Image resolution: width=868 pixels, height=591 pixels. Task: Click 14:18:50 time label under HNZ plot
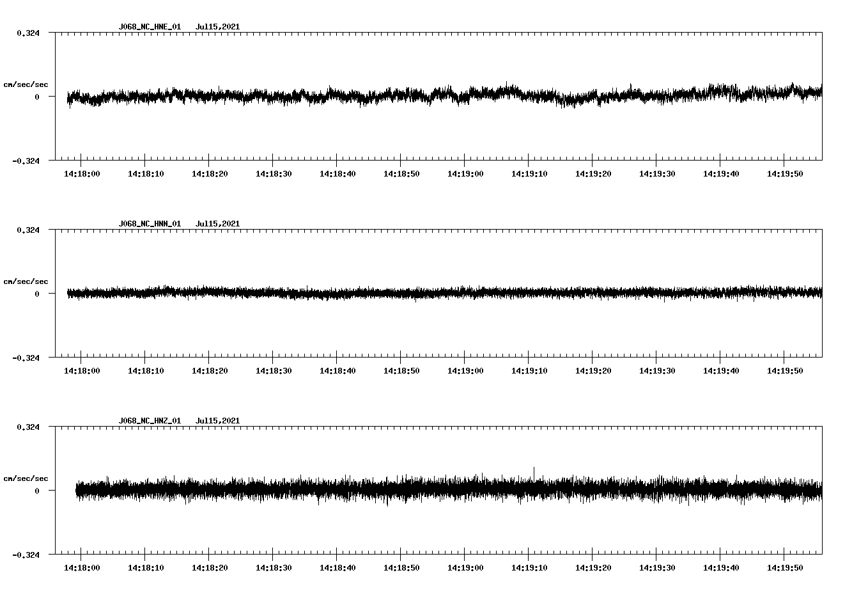pos(401,567)
